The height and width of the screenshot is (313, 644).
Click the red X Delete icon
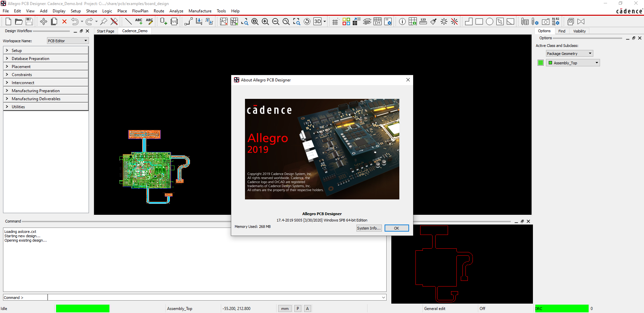[64, 22]
